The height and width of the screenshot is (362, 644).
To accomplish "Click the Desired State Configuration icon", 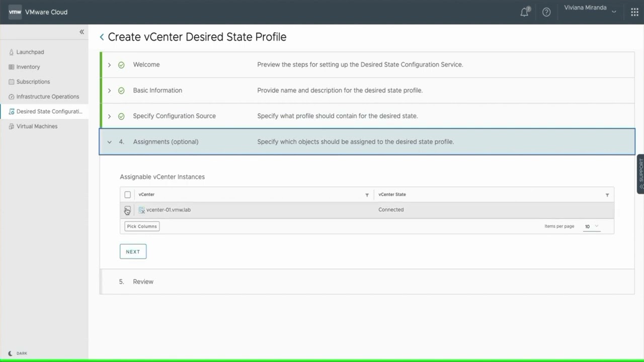I will pos(12,112).
